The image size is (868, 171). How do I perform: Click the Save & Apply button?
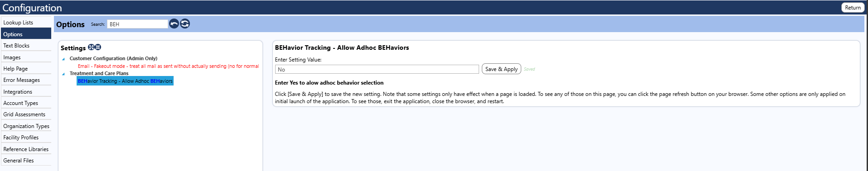tap(501, 69)
